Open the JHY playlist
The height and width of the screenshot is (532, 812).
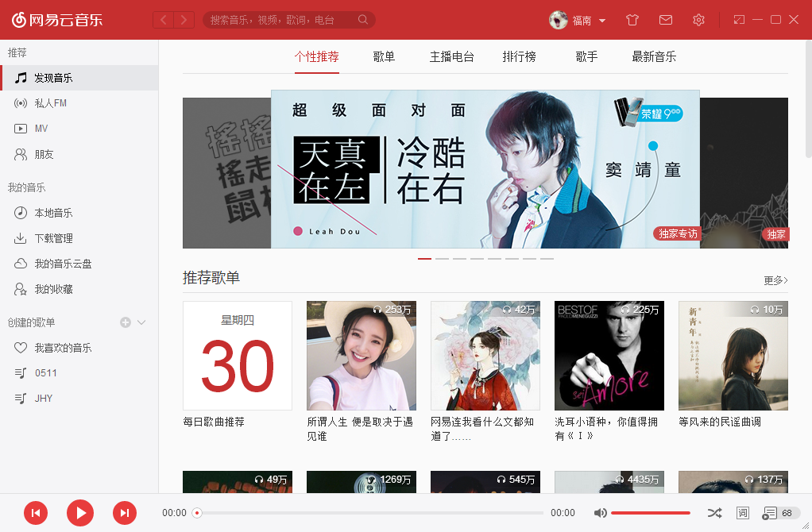point(79,398)
